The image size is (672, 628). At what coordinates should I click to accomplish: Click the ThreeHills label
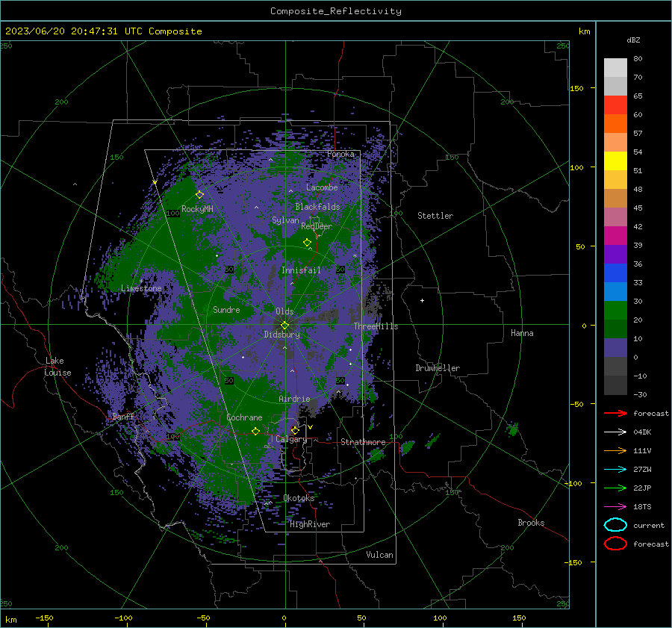click(x=376, y=326)
